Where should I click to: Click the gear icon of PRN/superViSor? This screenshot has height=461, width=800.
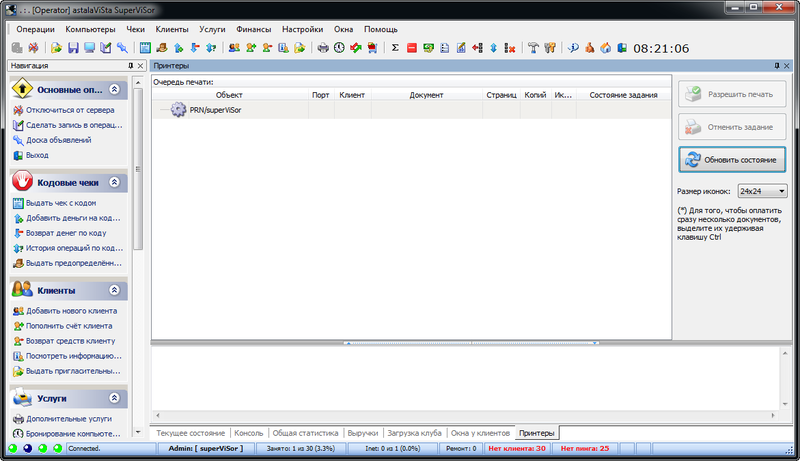178,110
